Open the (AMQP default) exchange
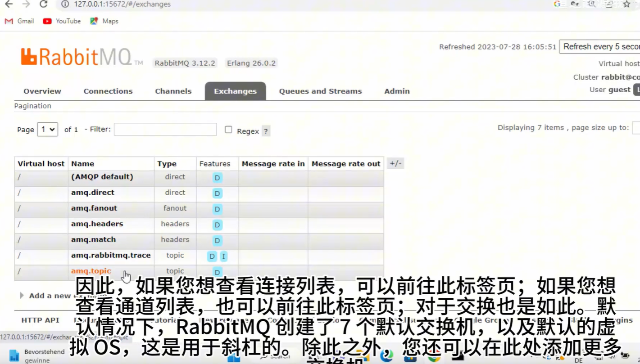 tap(102, 177)
